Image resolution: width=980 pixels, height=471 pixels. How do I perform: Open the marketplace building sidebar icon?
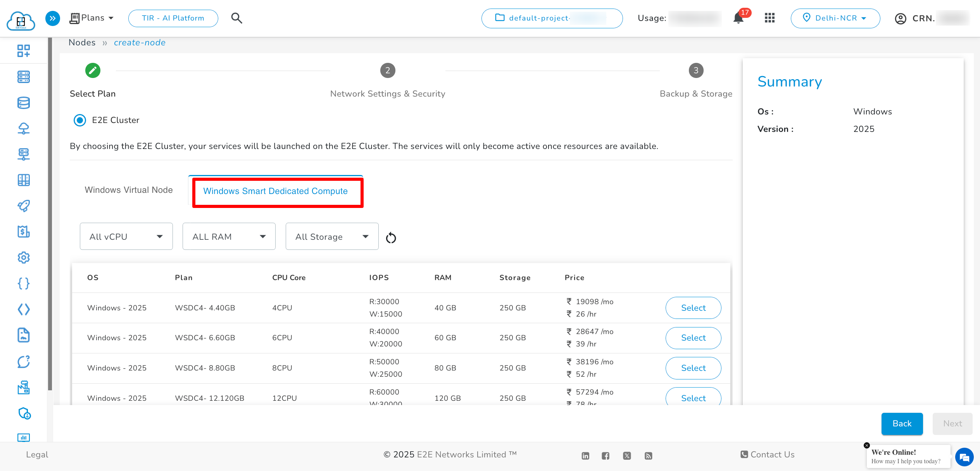(24, 387)
